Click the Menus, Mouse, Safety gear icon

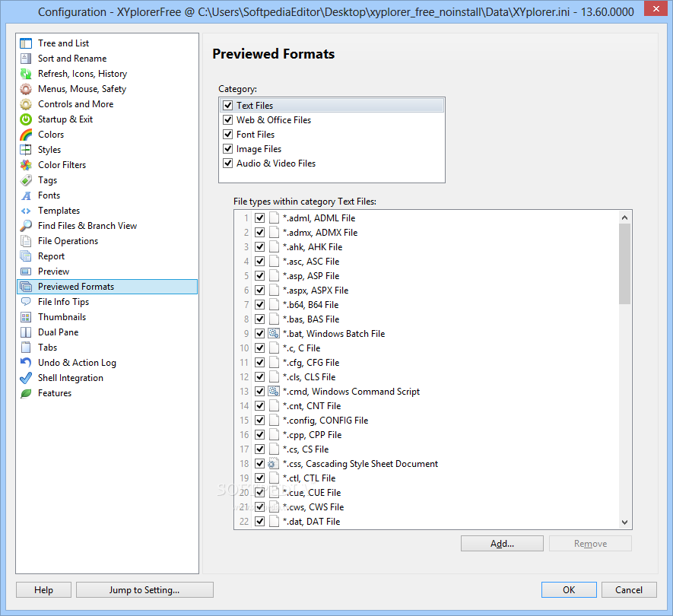[x=26, y=89]
